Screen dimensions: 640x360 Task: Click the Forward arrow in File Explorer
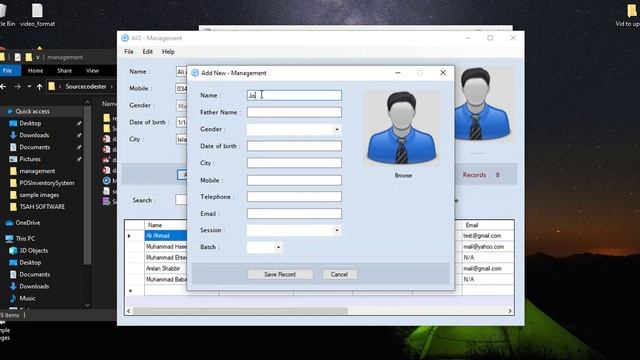[17, 87]
